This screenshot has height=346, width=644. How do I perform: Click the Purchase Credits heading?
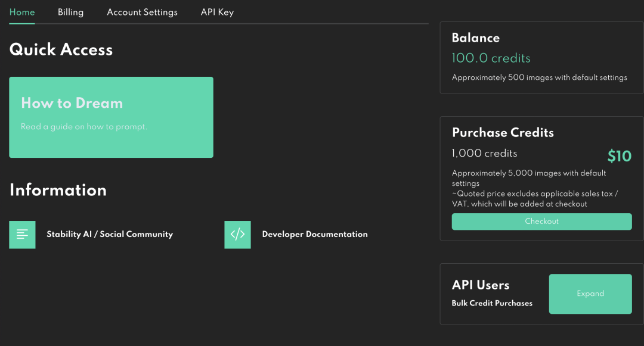(503, 133)
